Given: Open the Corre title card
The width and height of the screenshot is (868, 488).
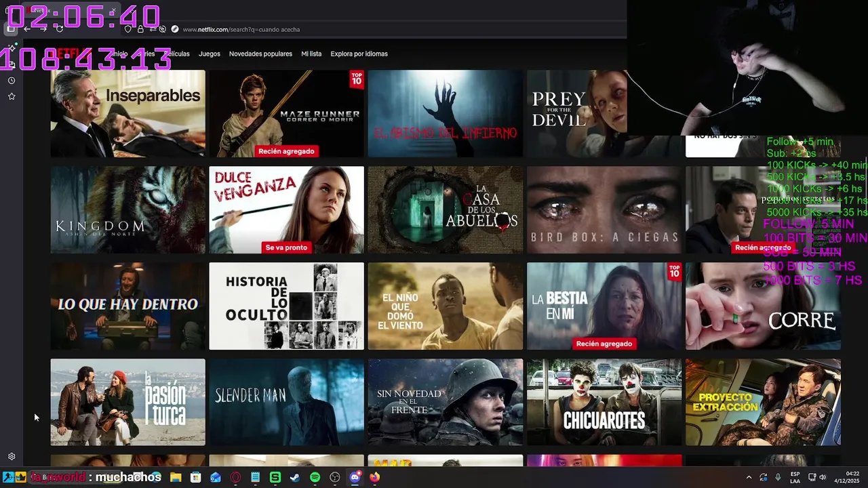Looking at the screenshot, I should (x=763, y=306).
